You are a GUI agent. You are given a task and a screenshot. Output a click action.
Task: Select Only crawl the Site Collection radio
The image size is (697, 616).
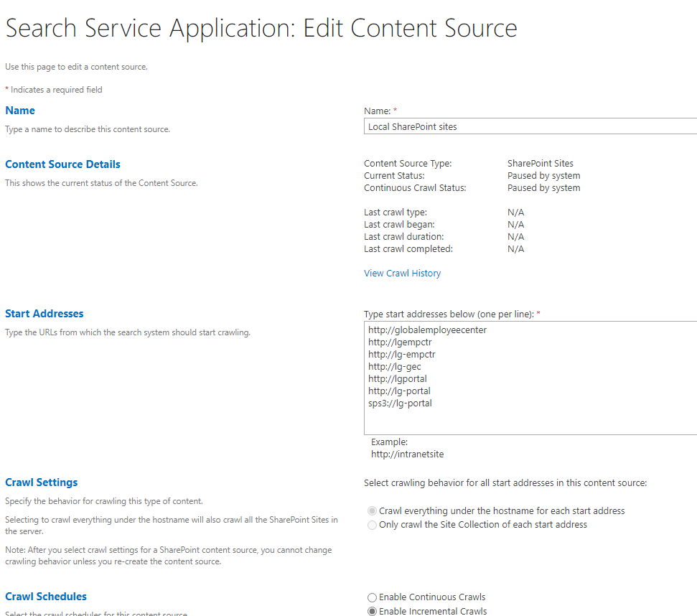(x=372, y=525)
